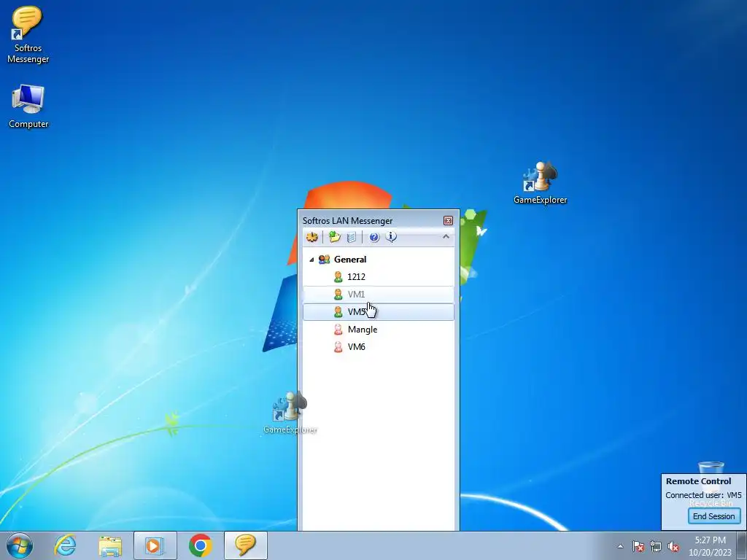
Task: Open the Softros Messenger desktop shortcut
Action: [x=28, y=34]
